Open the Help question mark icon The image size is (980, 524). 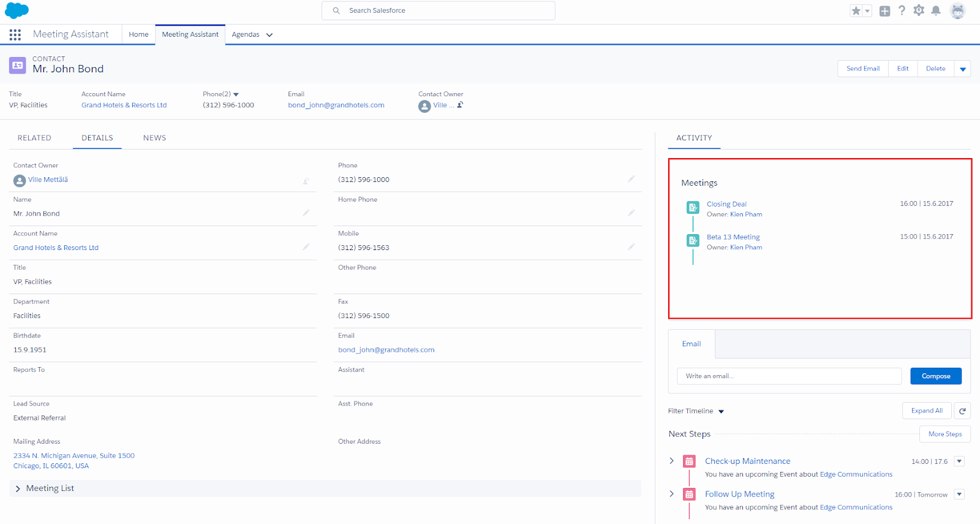[902, 10]
